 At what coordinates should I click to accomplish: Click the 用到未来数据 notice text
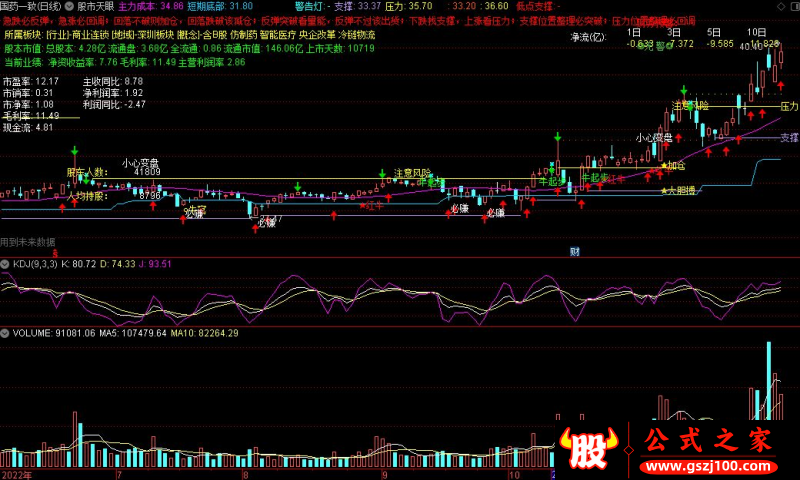[28, 242]
